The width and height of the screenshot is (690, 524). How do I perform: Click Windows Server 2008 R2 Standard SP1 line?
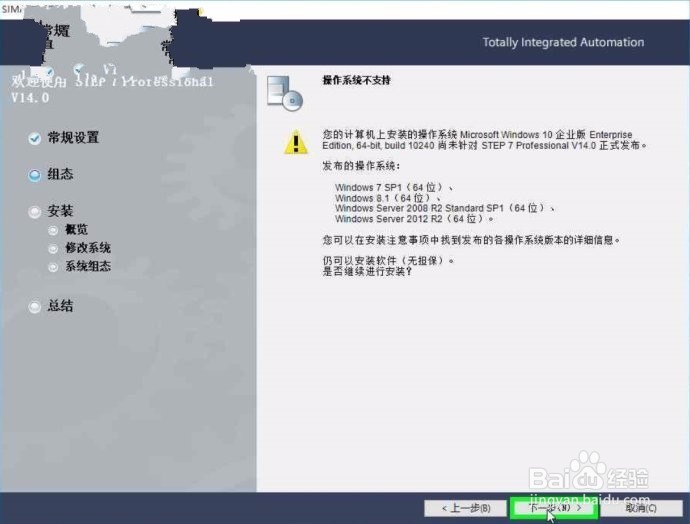click(444, 208)
